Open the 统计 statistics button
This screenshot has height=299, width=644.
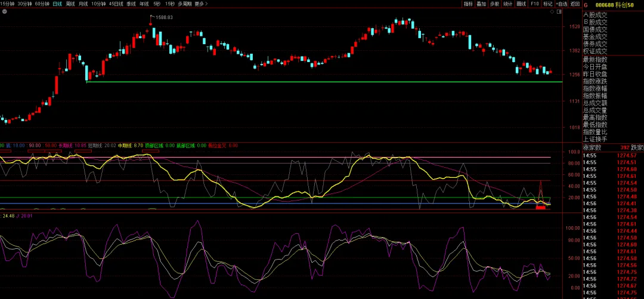pyautogui.click(x=507, y=4)
